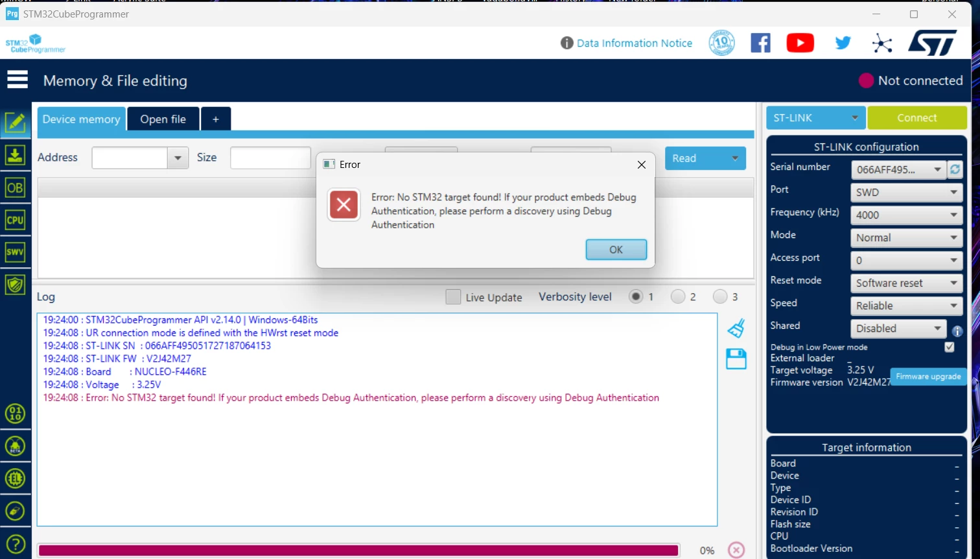Open the Port dropdown showing SWD
This screenshot has height=559, width=980.
(906, 193)
